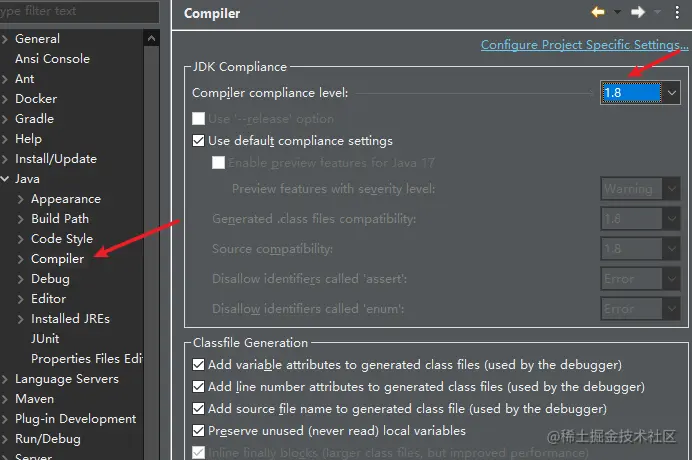
Task: Expand the Installed JREs node
Action: [x=20, y=319]
